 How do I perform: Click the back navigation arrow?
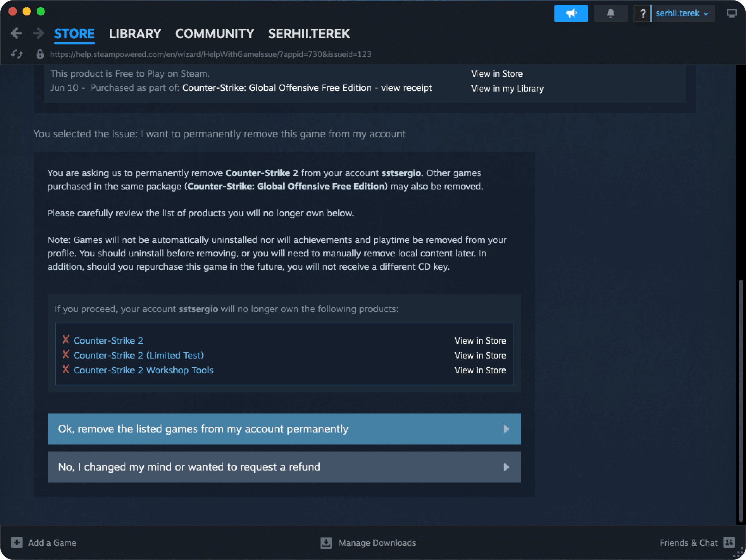click(x=16, y=33)
